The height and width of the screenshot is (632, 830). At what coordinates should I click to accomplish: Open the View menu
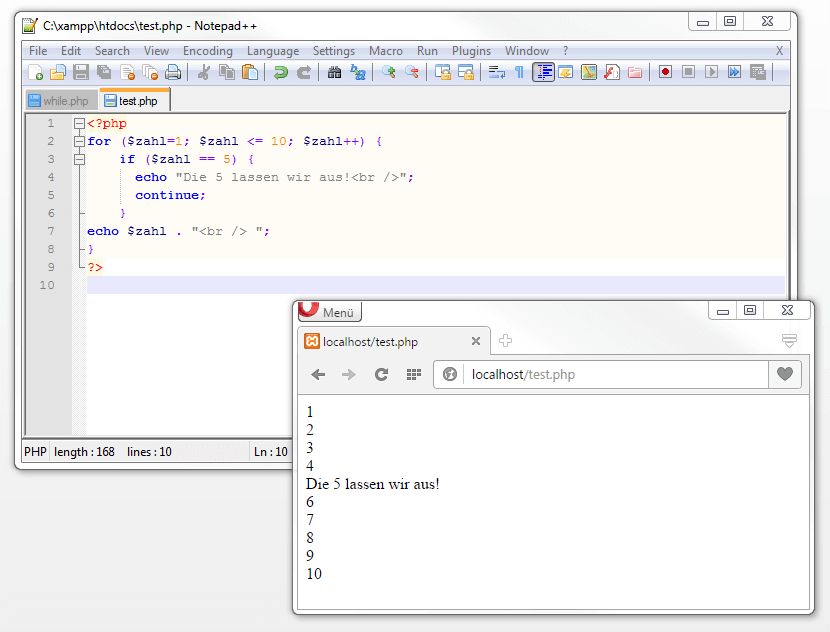[156, 51]
